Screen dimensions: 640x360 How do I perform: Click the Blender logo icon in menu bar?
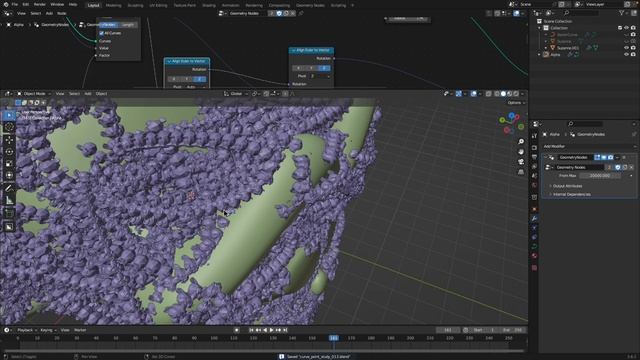pos(5,4)
